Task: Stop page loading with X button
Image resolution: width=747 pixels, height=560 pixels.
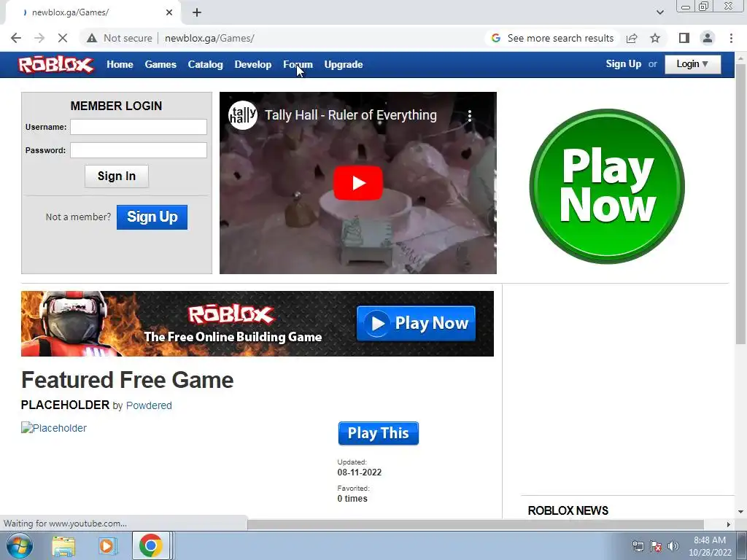Action: (x=63, y=38)
